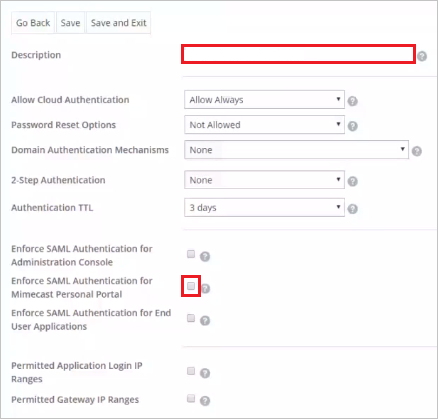
Task: Show help for Password Reset Options
Action: click(353, 126)
